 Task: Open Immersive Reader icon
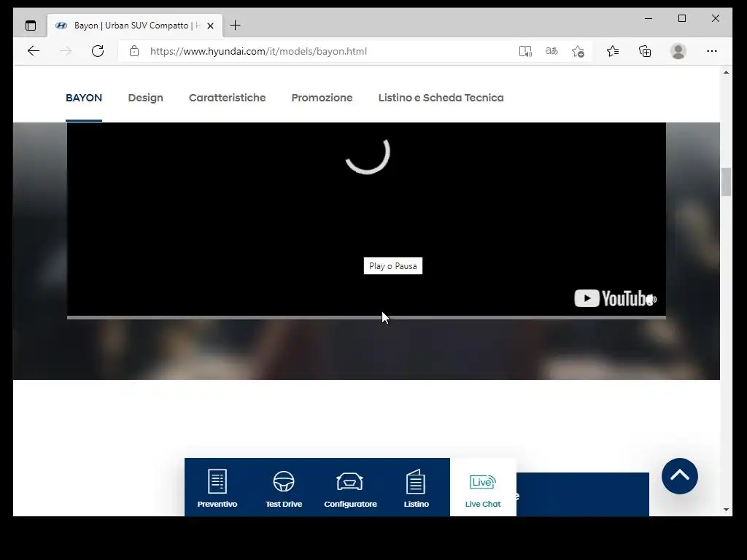[x=525, y=51]
